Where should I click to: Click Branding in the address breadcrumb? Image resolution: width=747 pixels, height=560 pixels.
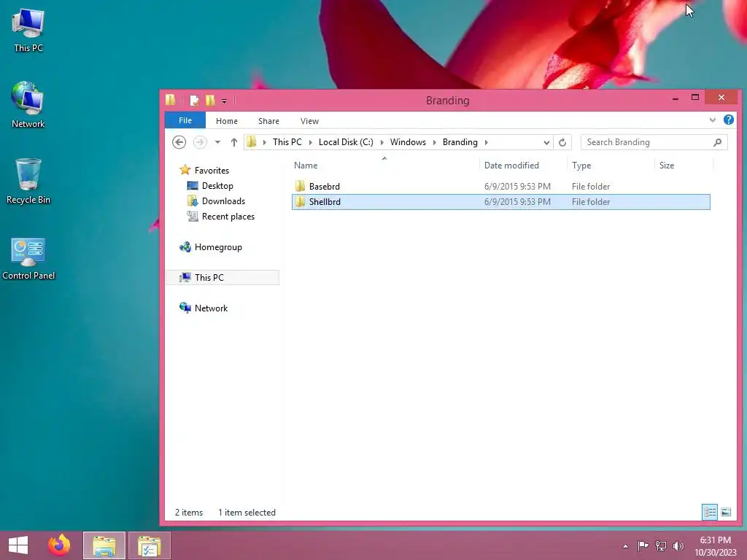(x=460, y=142)
